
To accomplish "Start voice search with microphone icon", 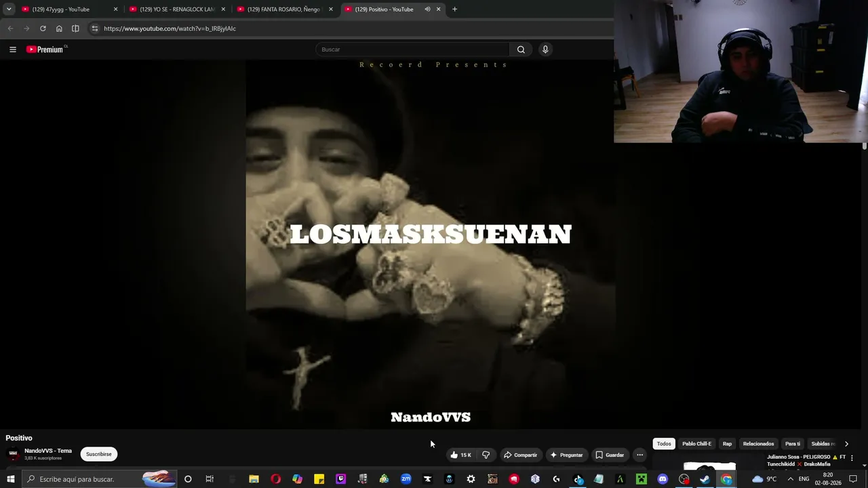I will pyautogui.click(x=545, y=49).
